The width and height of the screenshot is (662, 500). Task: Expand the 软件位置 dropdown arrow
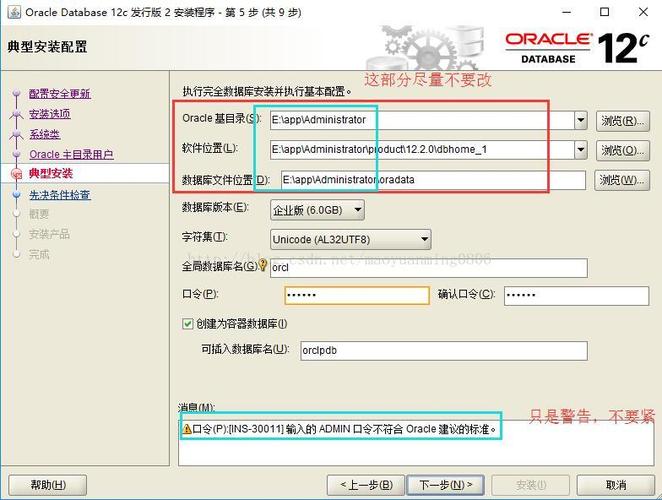(581, 149)
